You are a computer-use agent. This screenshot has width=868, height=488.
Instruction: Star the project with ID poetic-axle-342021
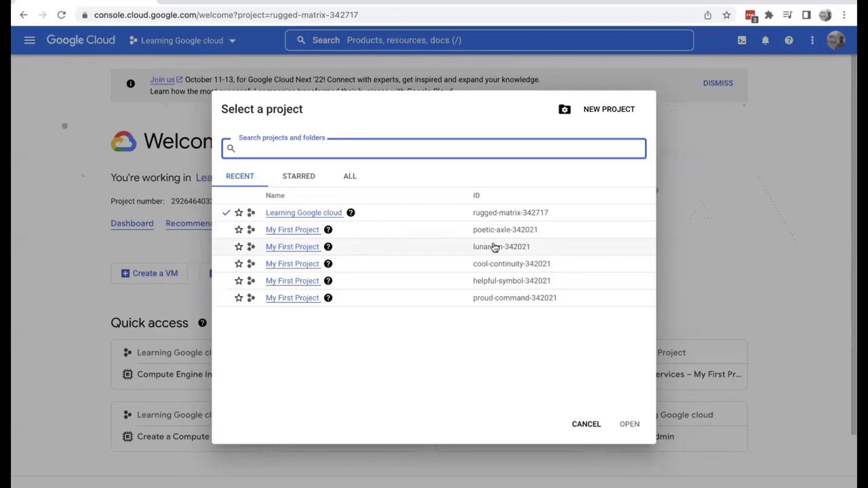point(239,230)
